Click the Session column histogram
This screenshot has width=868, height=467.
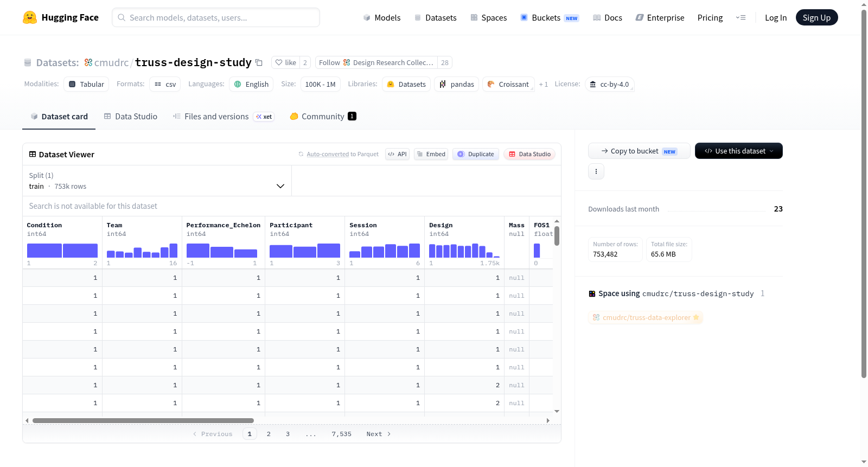pyautogui.click(x=385, y=251)
